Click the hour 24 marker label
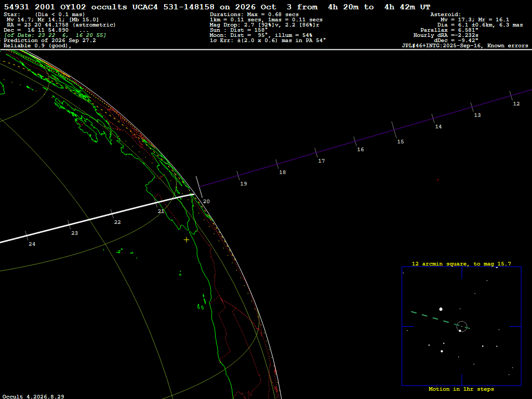This screenshot has width=532, height=399. [x=32, y=244]
